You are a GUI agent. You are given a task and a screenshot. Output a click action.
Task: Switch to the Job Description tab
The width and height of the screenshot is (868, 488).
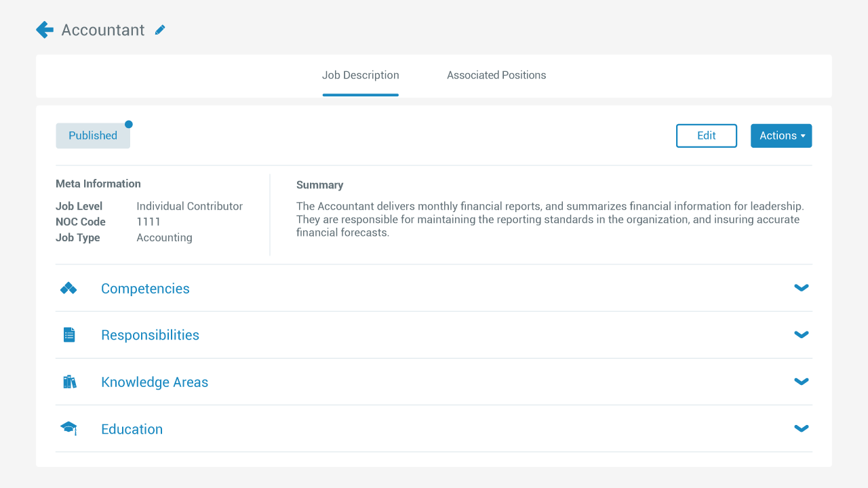click(x=361, y=75)
